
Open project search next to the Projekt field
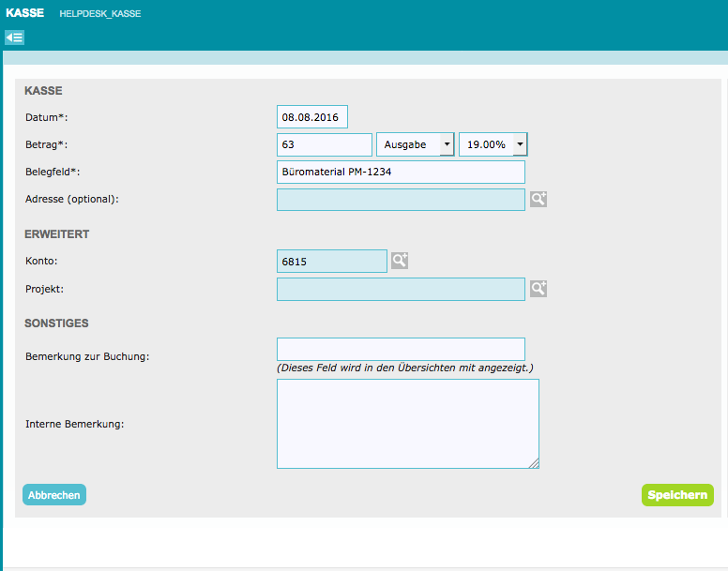[538, 289]
